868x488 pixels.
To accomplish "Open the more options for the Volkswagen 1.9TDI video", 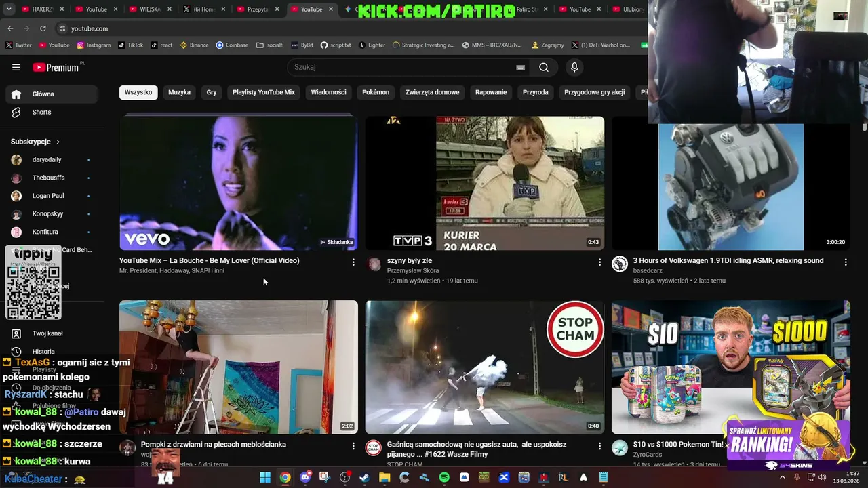I will tap(846, 262).
